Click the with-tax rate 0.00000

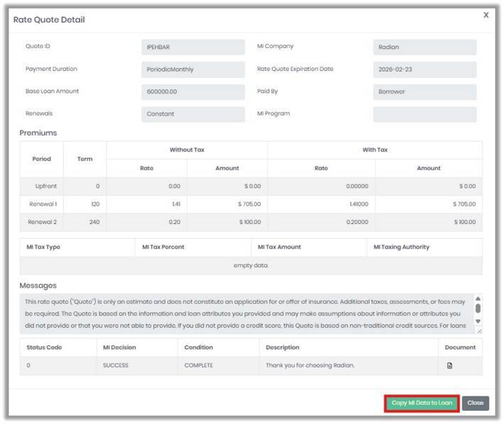click(357, 186)
